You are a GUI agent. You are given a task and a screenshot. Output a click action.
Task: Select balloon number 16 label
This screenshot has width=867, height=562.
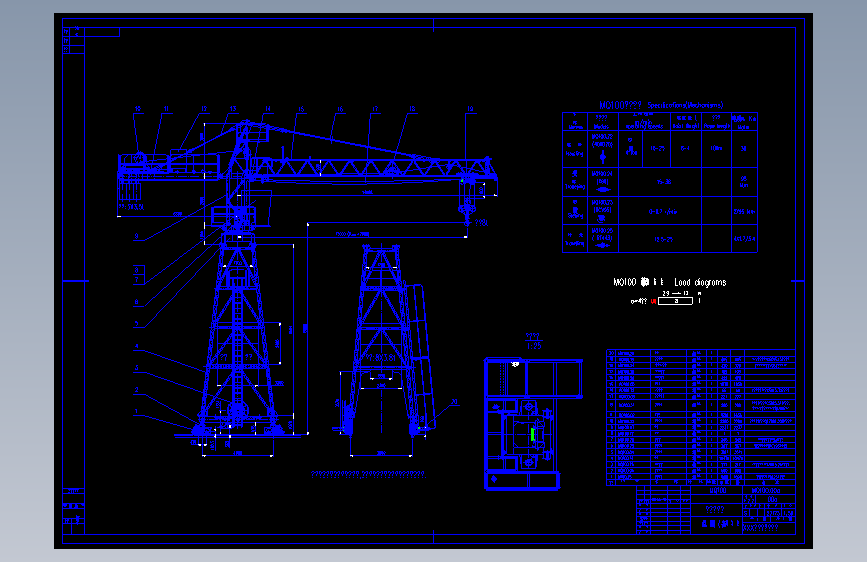[x=340, y=109]
